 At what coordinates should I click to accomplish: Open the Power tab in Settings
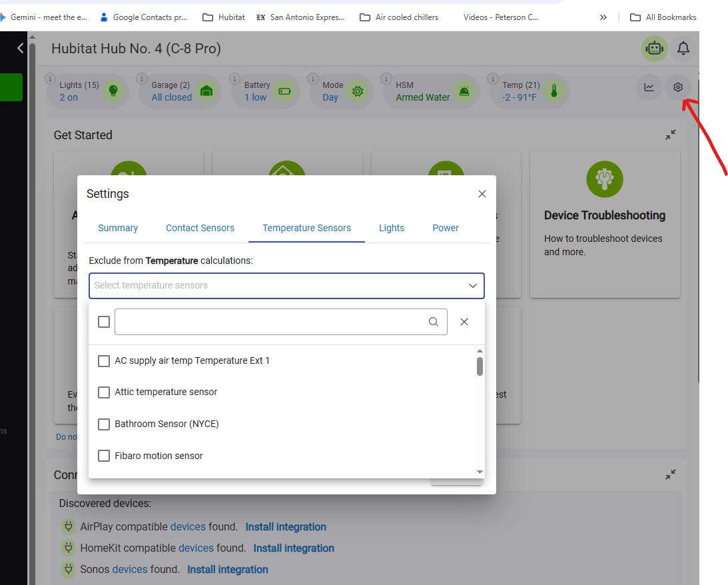pos(446,228)
